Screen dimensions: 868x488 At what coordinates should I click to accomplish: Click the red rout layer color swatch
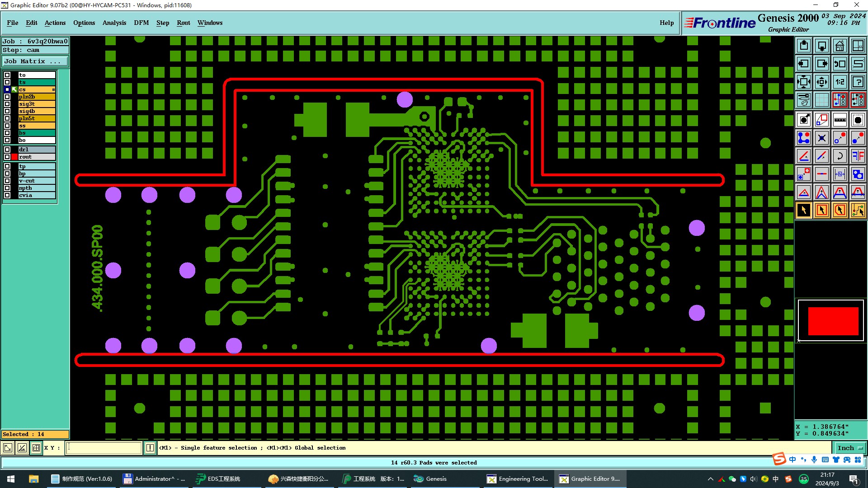click(14, 157)
